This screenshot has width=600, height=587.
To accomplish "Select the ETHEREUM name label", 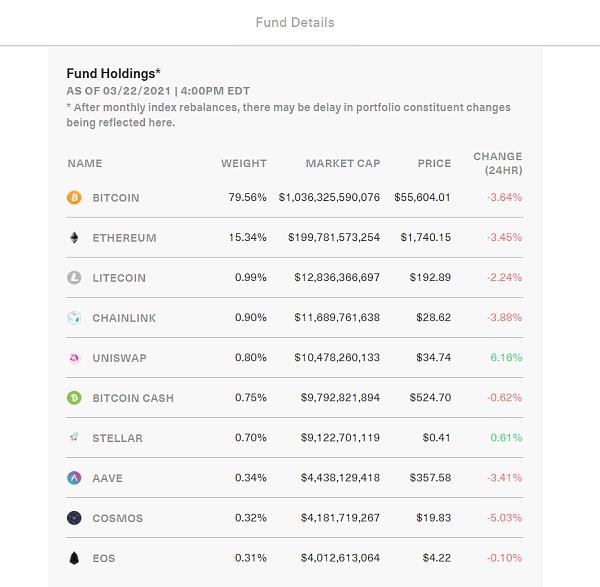I will click(x=124, y=238).
